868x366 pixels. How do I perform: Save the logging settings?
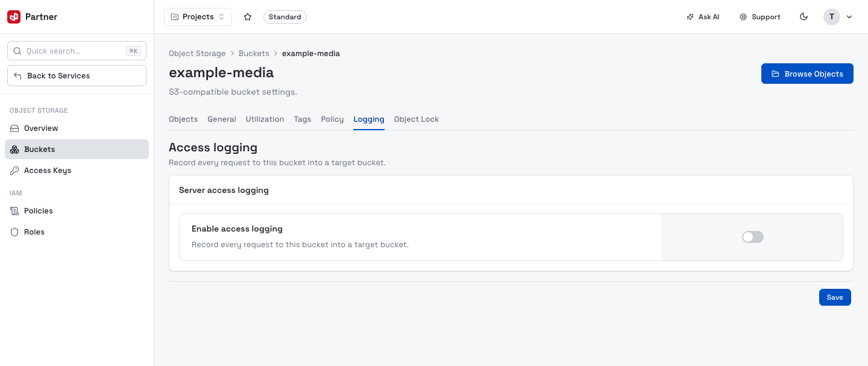click(835, 297)
